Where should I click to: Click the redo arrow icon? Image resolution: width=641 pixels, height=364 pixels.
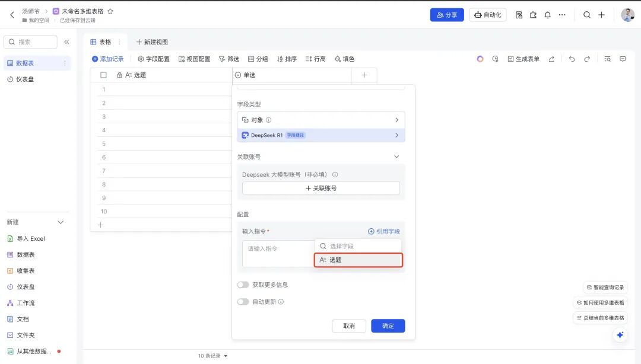587,59
